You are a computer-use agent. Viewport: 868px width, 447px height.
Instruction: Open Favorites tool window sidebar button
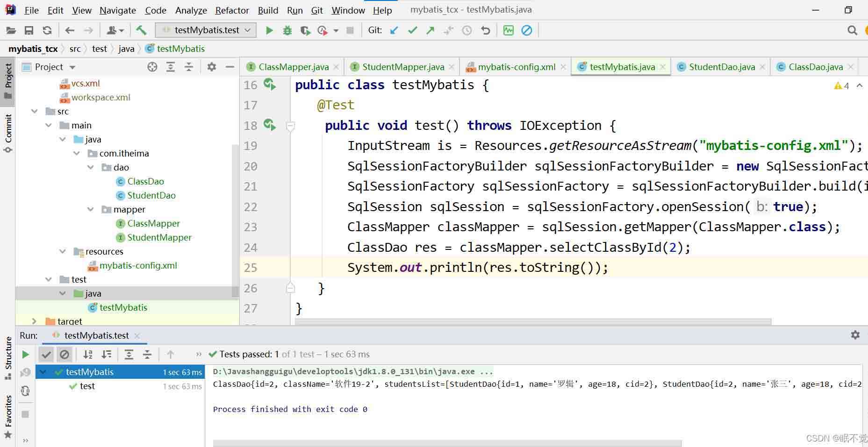pyautogui.click(x=8, y=417)
